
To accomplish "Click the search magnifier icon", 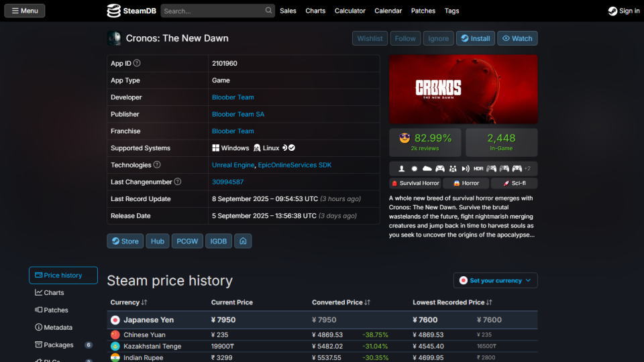I will [x=268, y=10].
